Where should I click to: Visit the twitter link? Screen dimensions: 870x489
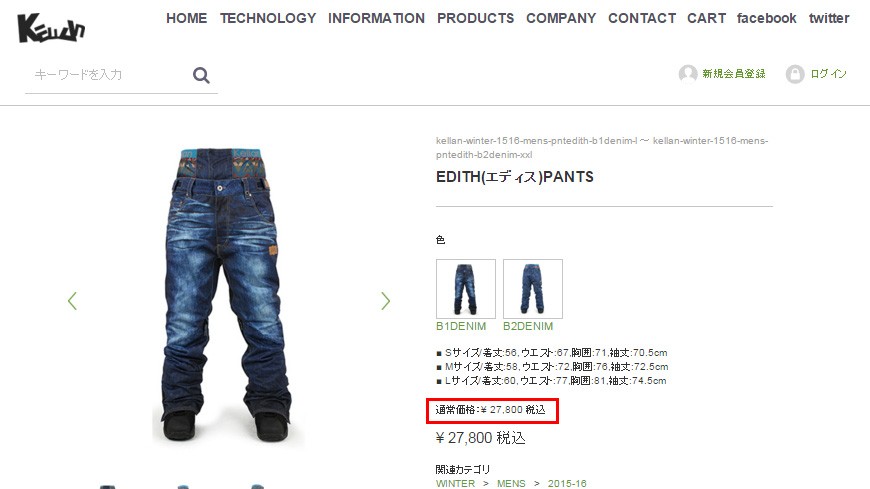click(x=829, y=18)
